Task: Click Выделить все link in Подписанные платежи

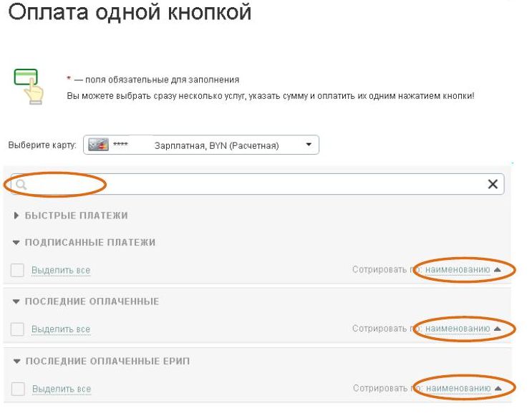Action: pos(61,271)
